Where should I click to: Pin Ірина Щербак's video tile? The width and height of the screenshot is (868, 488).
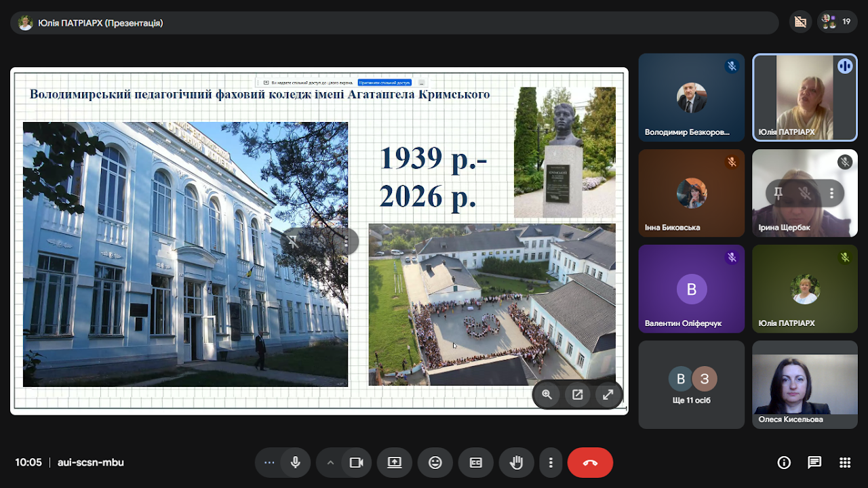tap(778, 193)
